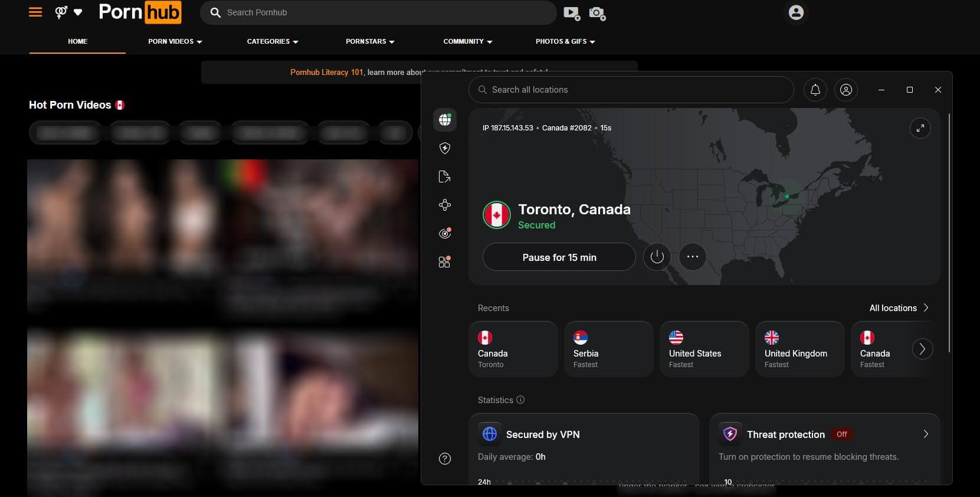The image size is (980, 497).
Task: Select the Canada Toronto recent card
Action: pos(513,349)
